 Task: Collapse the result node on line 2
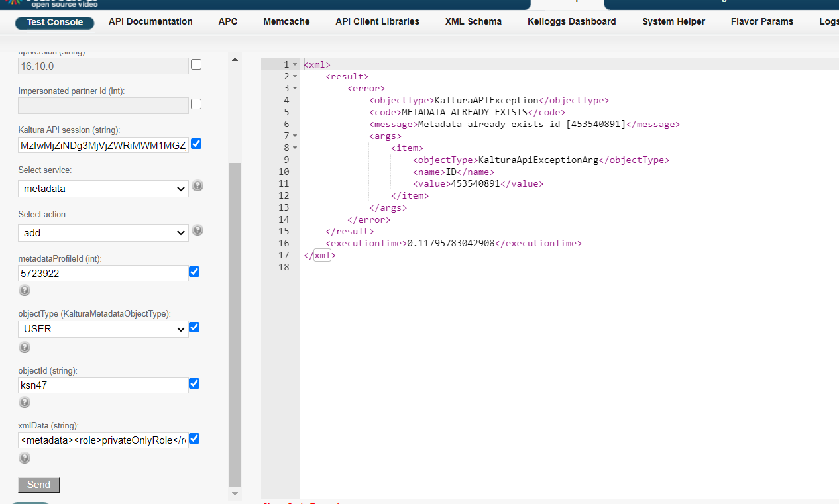point(295,76)
